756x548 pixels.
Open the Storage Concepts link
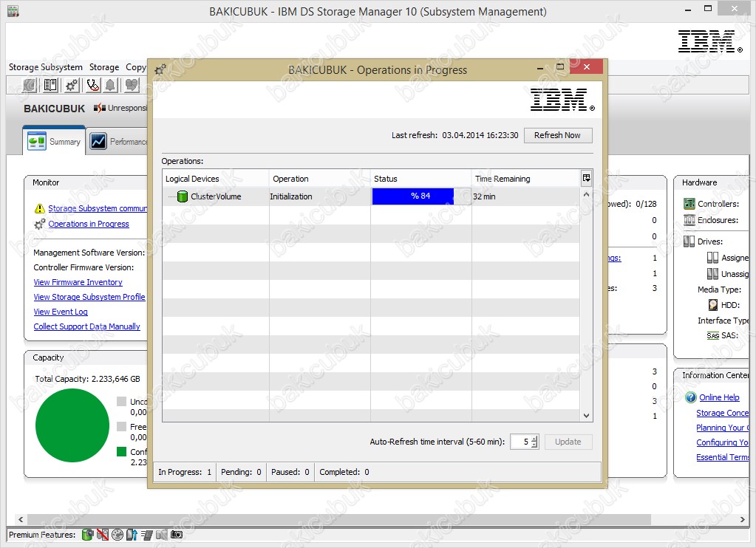tap(722, 413)
